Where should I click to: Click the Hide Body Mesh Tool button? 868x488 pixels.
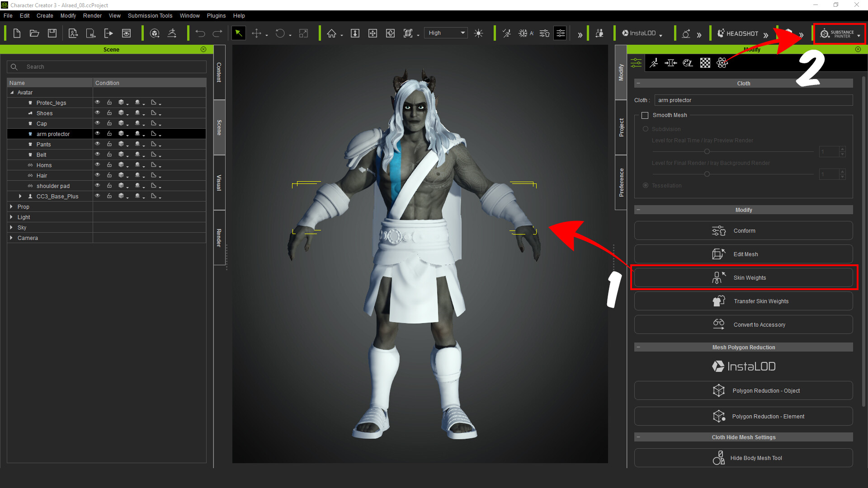click(x=743, y=458)
